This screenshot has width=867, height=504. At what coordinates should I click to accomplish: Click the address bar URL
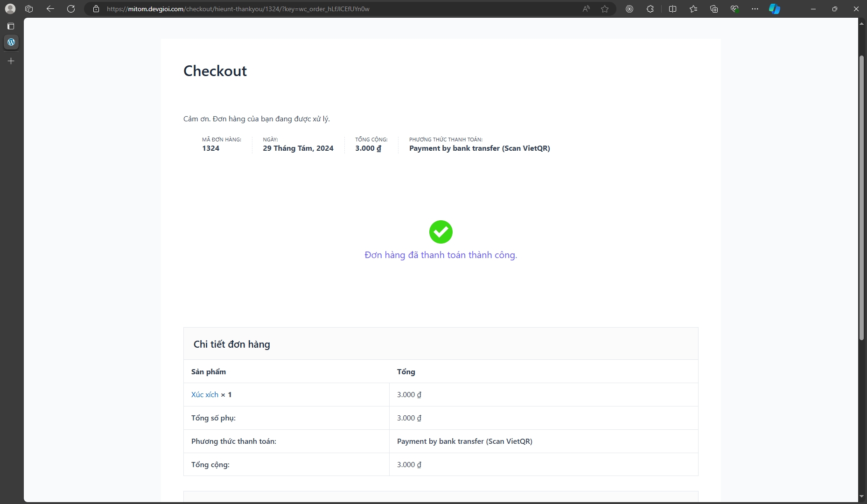tap(238, 9)
